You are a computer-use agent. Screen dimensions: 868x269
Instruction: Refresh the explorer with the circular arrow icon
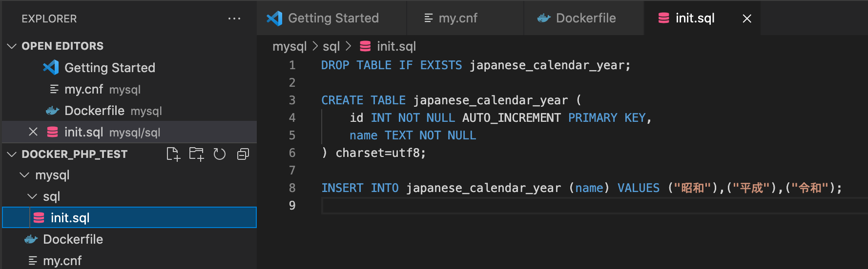(x=220, y=154)
